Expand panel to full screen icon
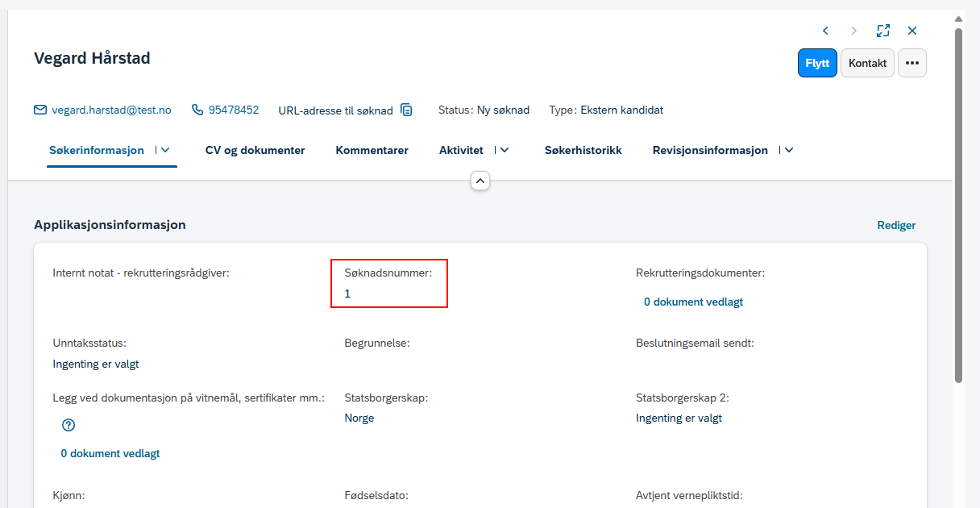This screenshot has width=980, height=508. [x=883, y=31]
